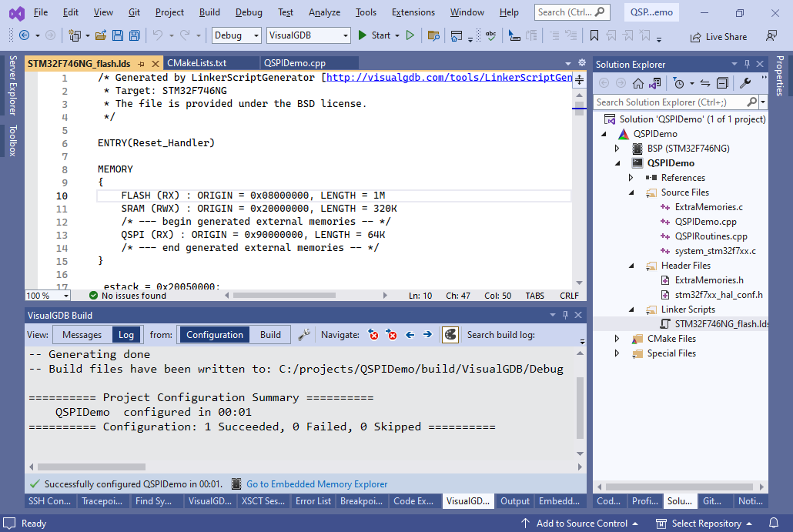Click the Home icon in Solution Explorer
The height and width of the screenshot is (532, 793).
coord(638,83)
